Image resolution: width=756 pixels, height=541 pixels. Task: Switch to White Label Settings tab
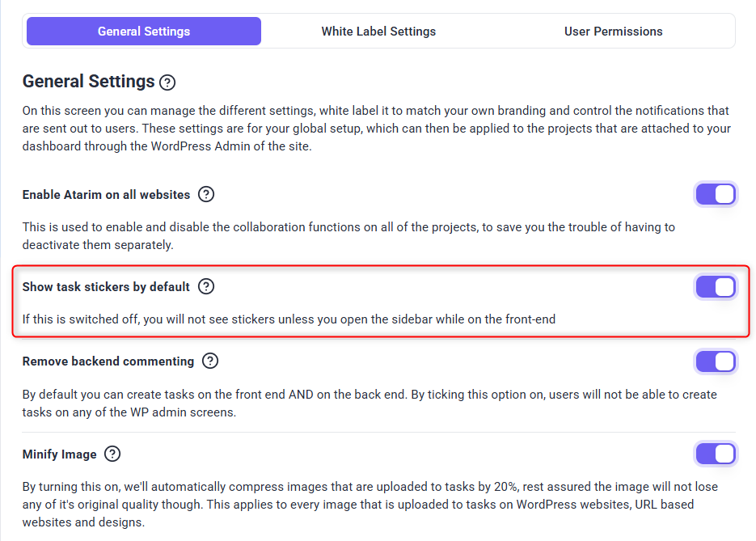(x=378, y=32)
